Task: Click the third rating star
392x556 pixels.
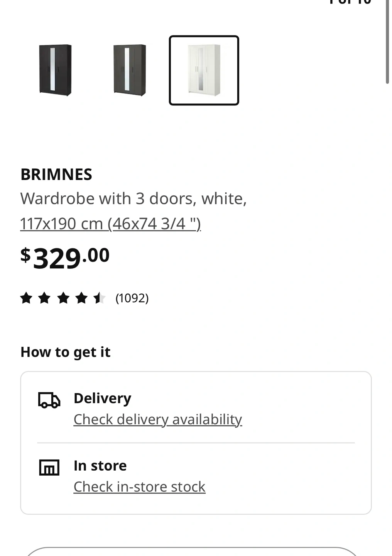Action: [x=63, y=298]
